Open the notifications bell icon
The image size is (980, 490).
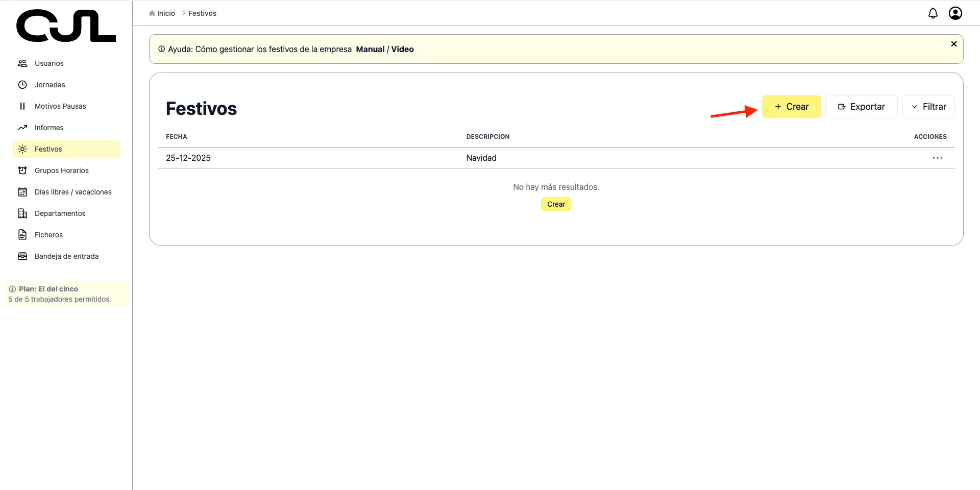pos(933,13)
